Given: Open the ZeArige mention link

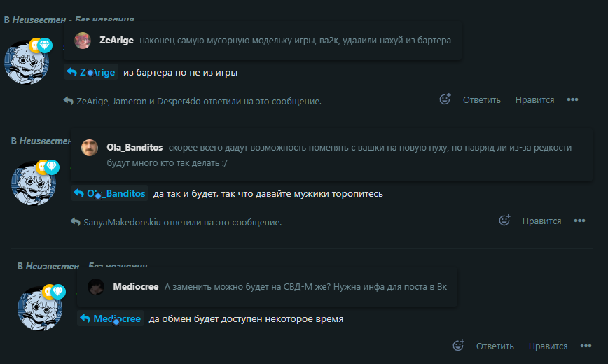Looking at the screenshot, I should pos(97,73).
